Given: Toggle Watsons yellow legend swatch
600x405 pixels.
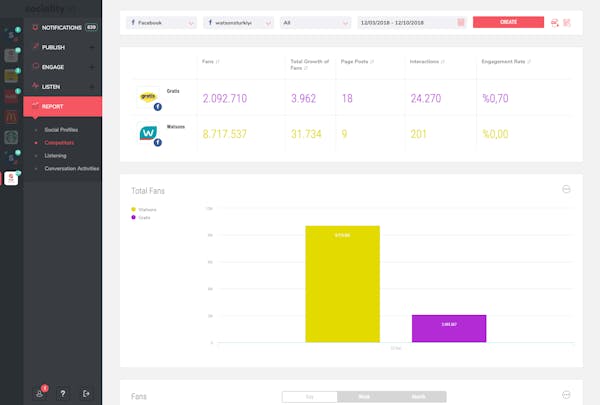Looking at the screenshot, I should tap(134, 209).
